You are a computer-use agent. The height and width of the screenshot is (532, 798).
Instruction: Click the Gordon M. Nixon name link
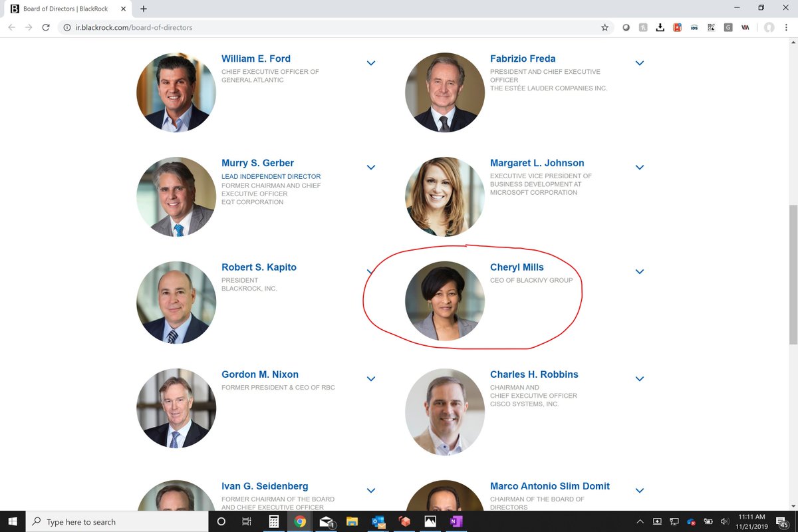260,374
